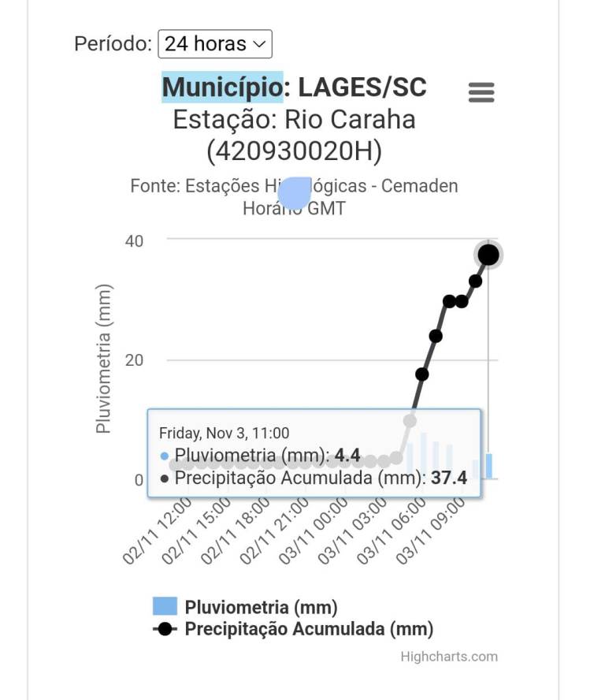Click the Pluviometria (mm) vertical axis title

[x=103, y=359]
